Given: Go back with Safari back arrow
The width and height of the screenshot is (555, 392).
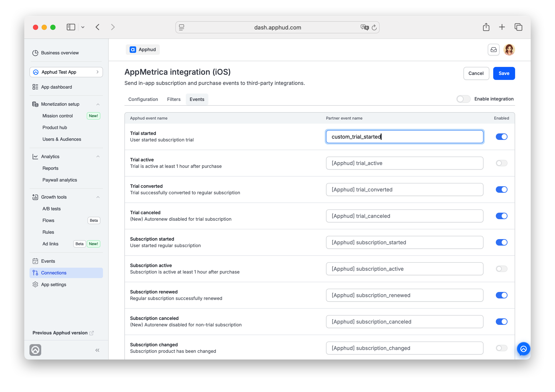Looking at the screenshot, I should 97,27.
